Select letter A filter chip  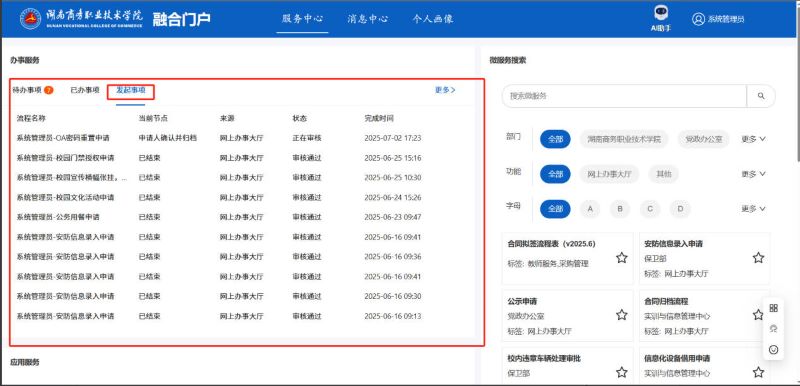point(590,209)
